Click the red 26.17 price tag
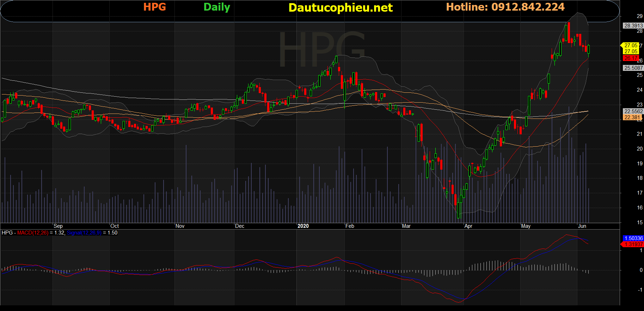644x311 pixels. coord(631,58)
